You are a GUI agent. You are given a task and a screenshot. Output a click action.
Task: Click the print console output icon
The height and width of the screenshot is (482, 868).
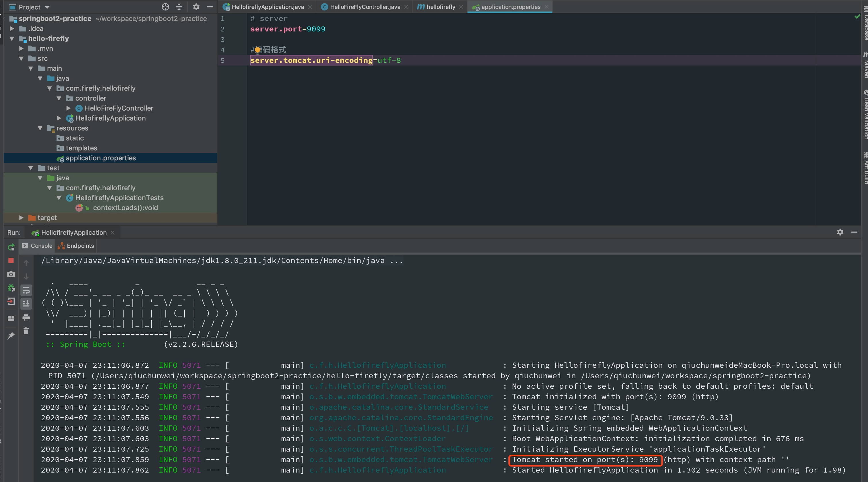(26, 317)
